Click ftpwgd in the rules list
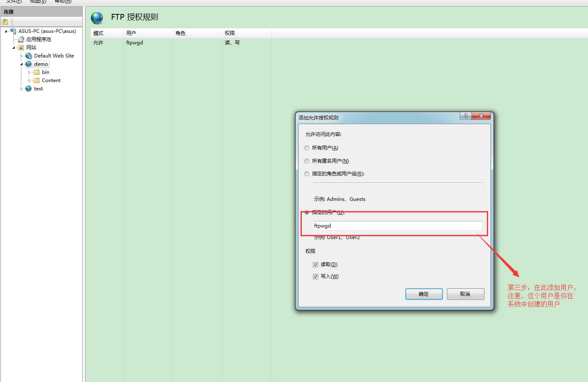This screenshot has height=382, width=588. (x=134, y=43)
